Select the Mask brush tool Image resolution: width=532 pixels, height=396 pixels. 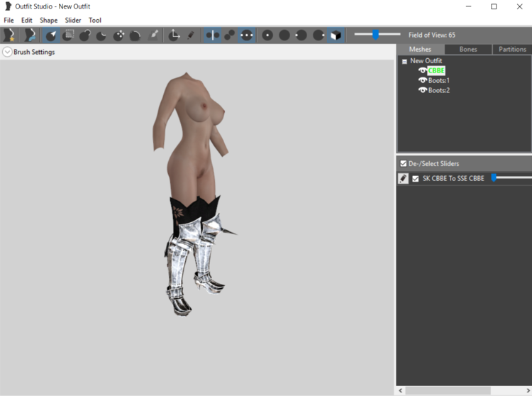coord(68,35)
